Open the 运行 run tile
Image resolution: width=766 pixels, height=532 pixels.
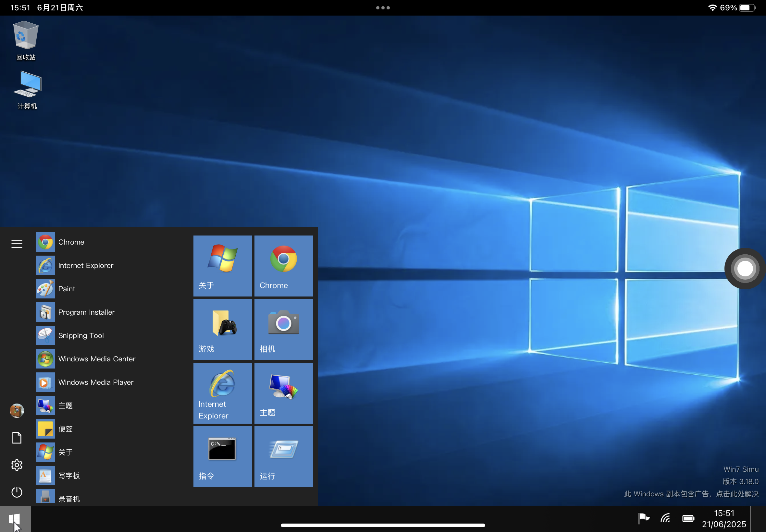click(283, 457)
